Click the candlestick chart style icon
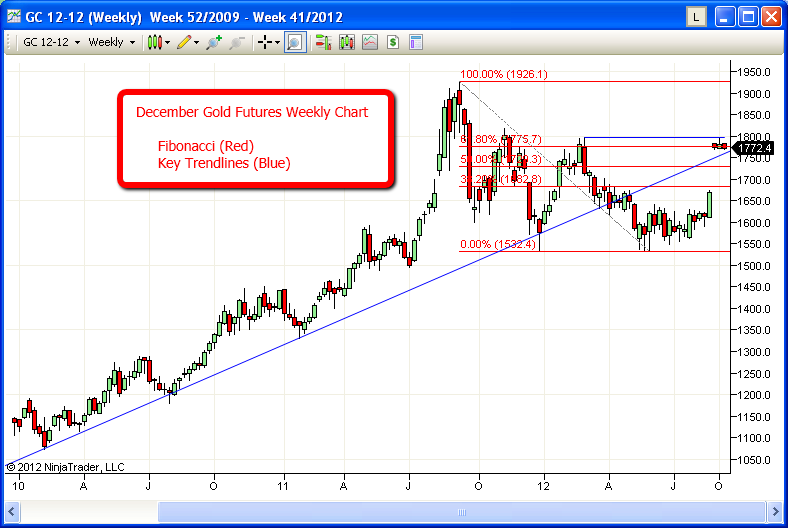 [154, 42]
